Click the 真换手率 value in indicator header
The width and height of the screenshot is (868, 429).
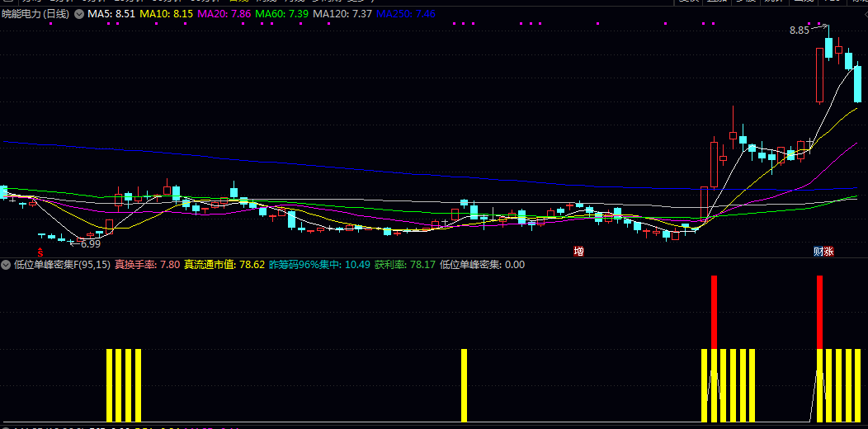[x=147, y=265]
